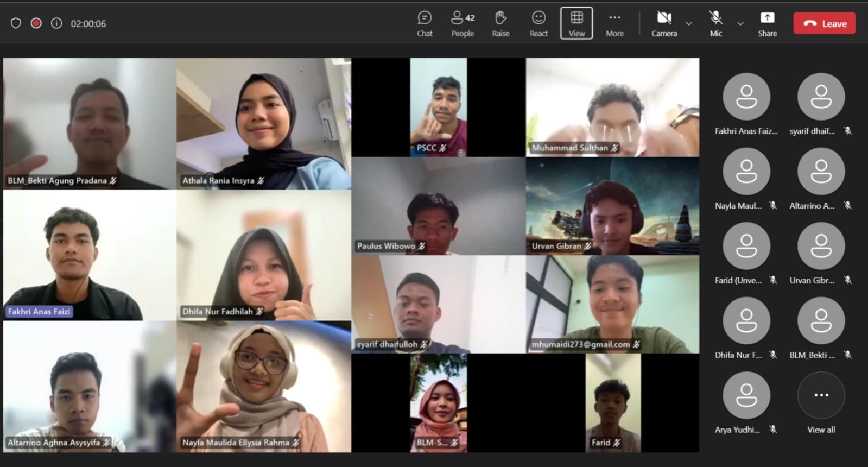Expand camera options dropdown arrow
868x467 pixels.
point(689,23)
